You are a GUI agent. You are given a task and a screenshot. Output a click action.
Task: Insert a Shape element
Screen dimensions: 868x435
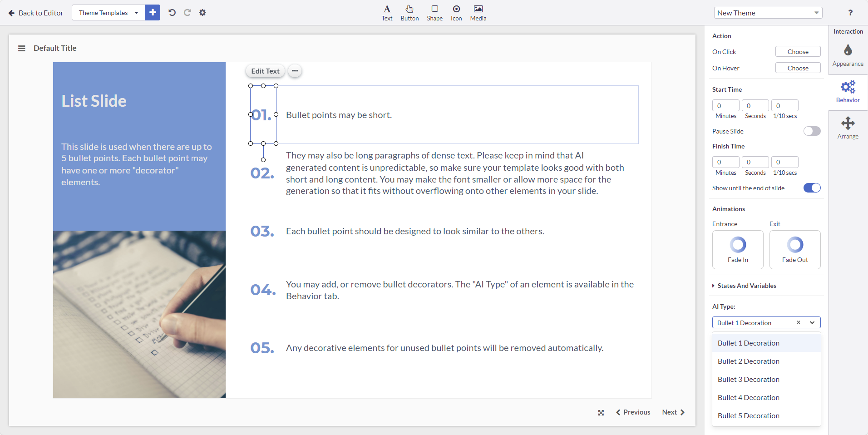click(434, 12)
